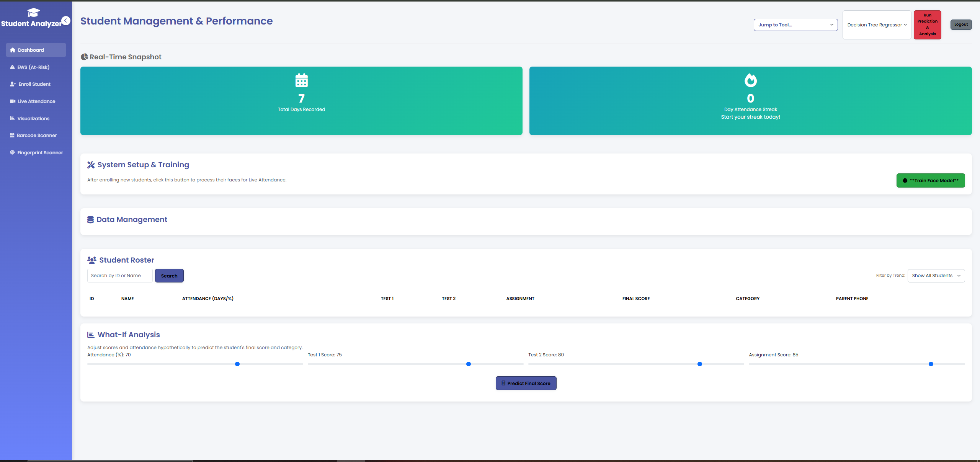
Task: Click the Attendance percentage slider handle
Action: coord(237,364)
